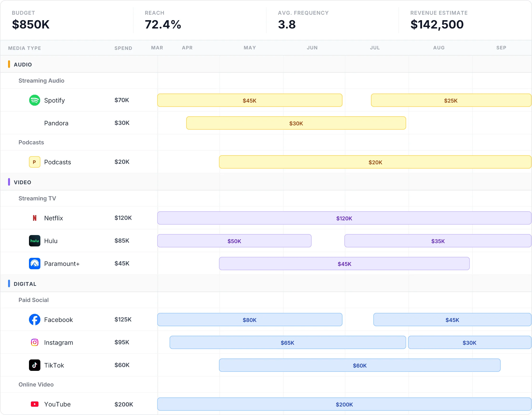
Task: Click the Streaming TV subcategory label
Action: click(x=37, y=198)
